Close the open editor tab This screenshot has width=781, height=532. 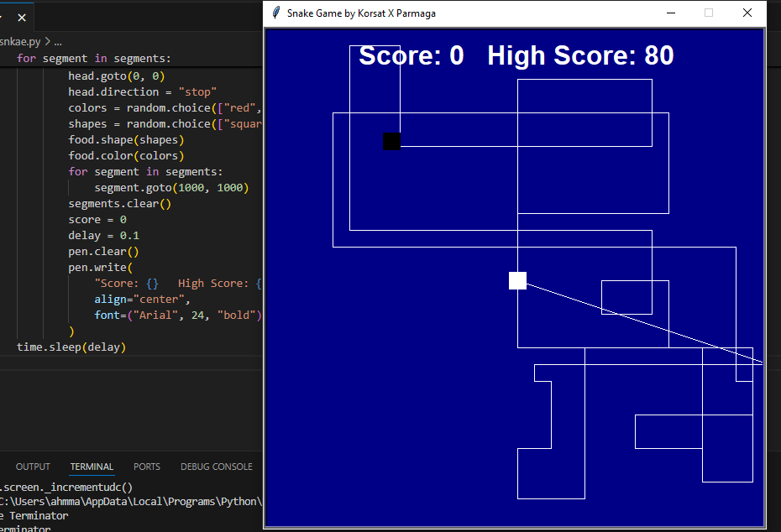pos(22,18)
